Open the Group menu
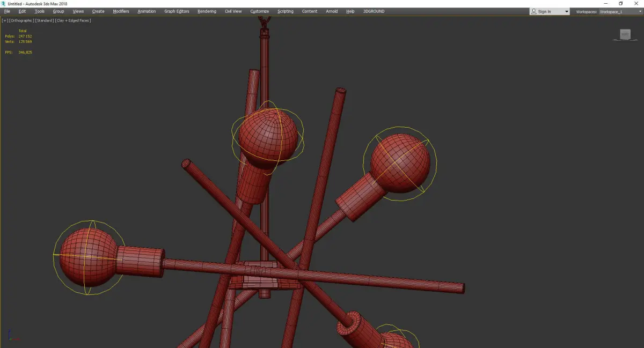Image resolution: width=644 pixels, height=348 pixels. [58, 11]
